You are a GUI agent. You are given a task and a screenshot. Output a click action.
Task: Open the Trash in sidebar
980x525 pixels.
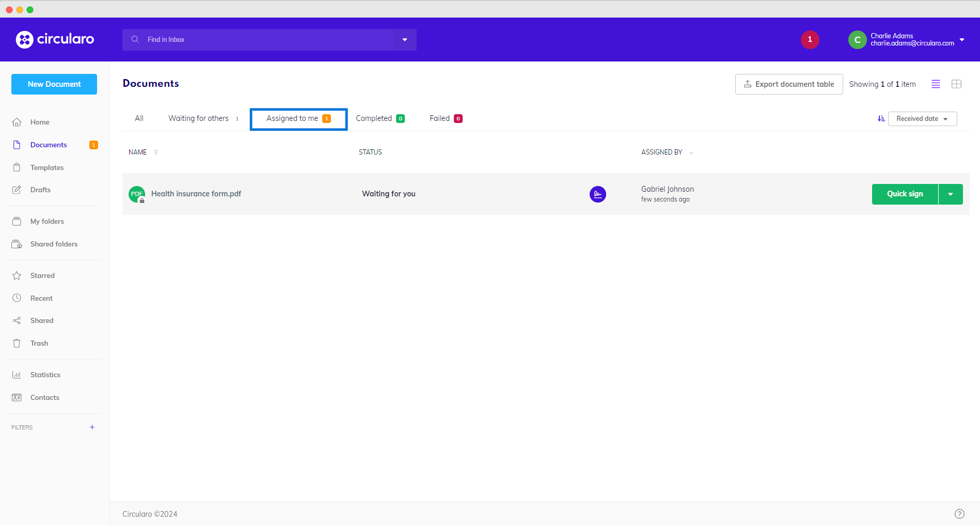click(39, 343)
